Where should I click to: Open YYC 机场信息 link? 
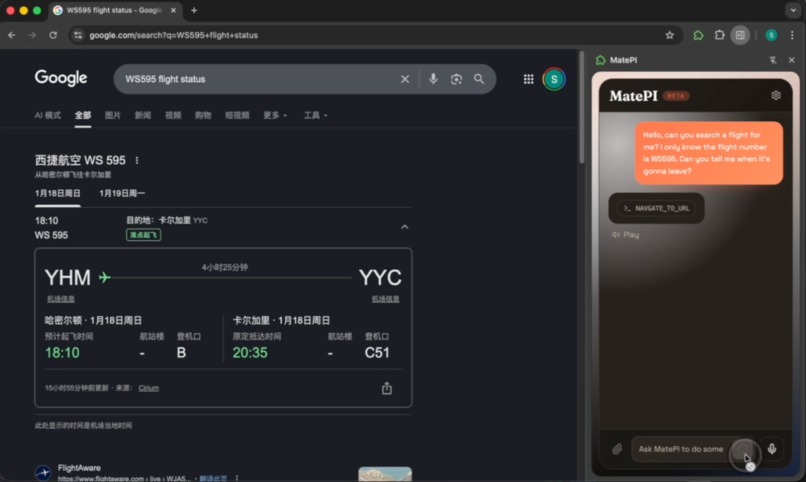tap(386, 299)
